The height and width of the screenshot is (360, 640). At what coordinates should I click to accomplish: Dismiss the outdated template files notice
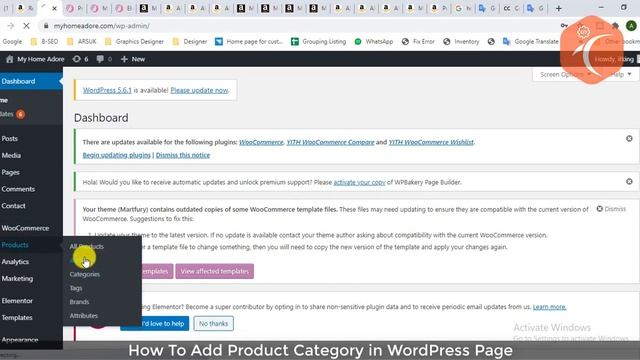611,209
